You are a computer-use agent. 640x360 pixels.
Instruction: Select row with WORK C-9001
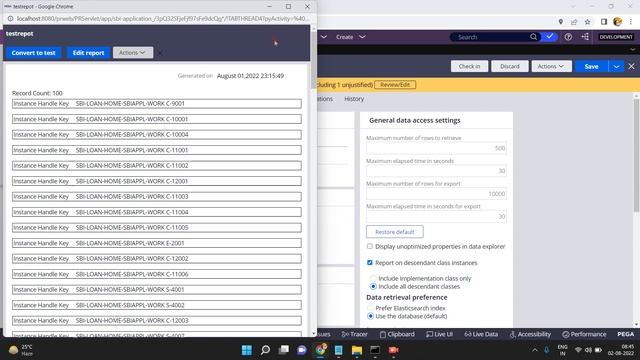pos(157,104)
